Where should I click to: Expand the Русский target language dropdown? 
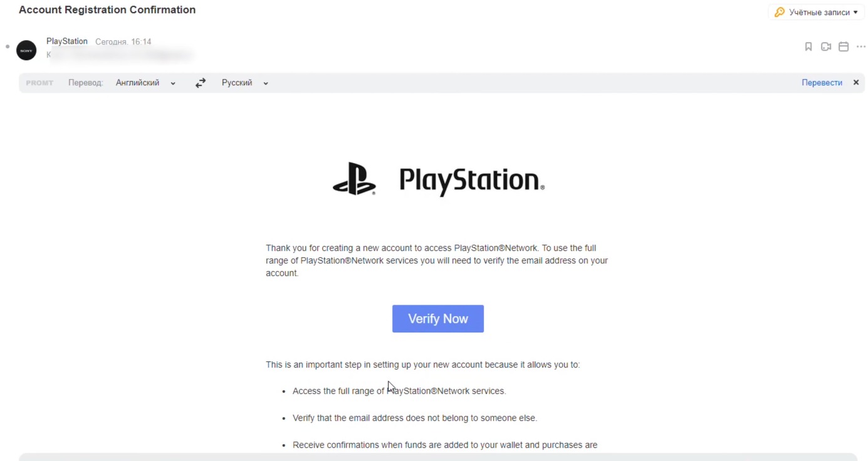pyautogui.click(x=244, y=83)
